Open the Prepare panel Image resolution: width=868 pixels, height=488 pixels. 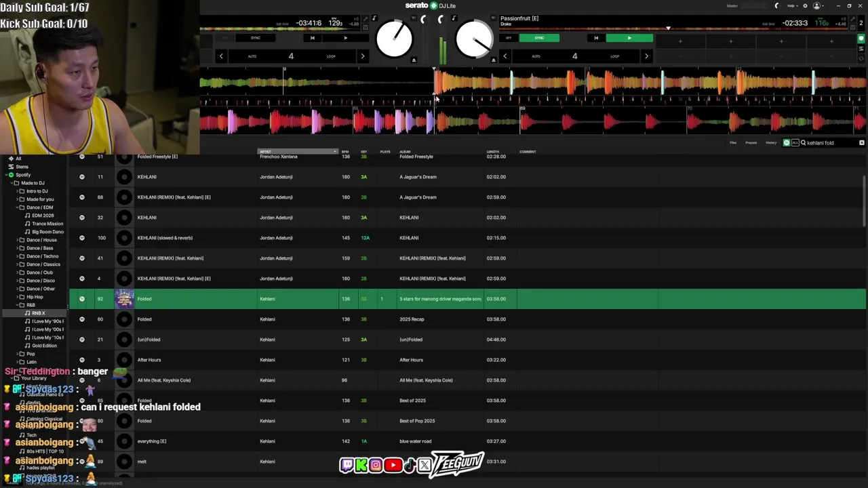tap(751, 143)
